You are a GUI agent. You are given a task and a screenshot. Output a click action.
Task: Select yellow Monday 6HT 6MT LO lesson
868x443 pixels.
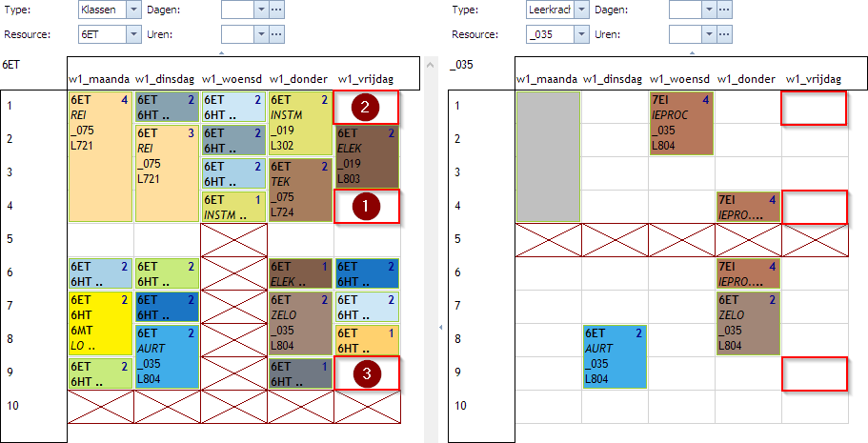(x=100, y=323)
